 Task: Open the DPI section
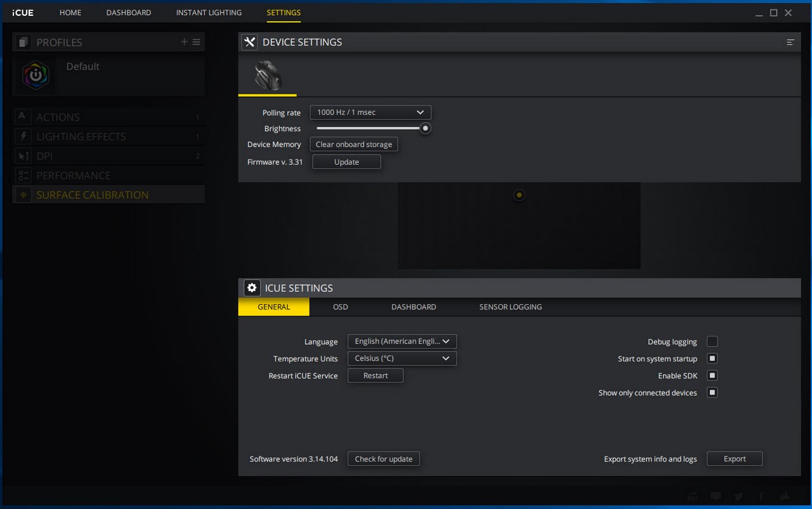click(x=108, y=156)
